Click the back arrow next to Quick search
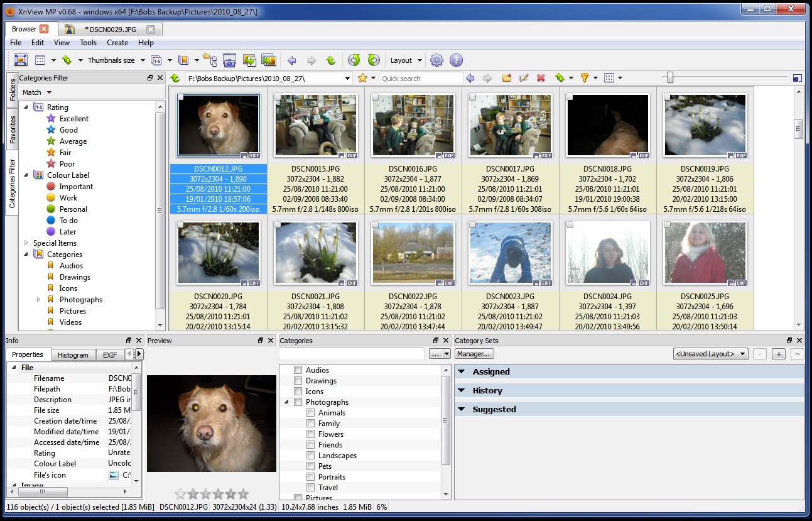 tap(470, 78)
